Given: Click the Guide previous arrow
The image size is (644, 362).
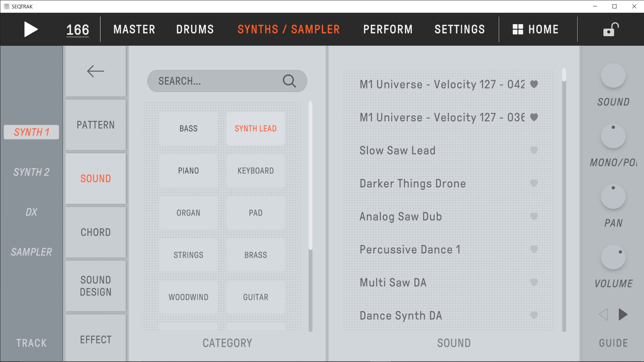Looking at the screenshot, I should click(603, 314).
